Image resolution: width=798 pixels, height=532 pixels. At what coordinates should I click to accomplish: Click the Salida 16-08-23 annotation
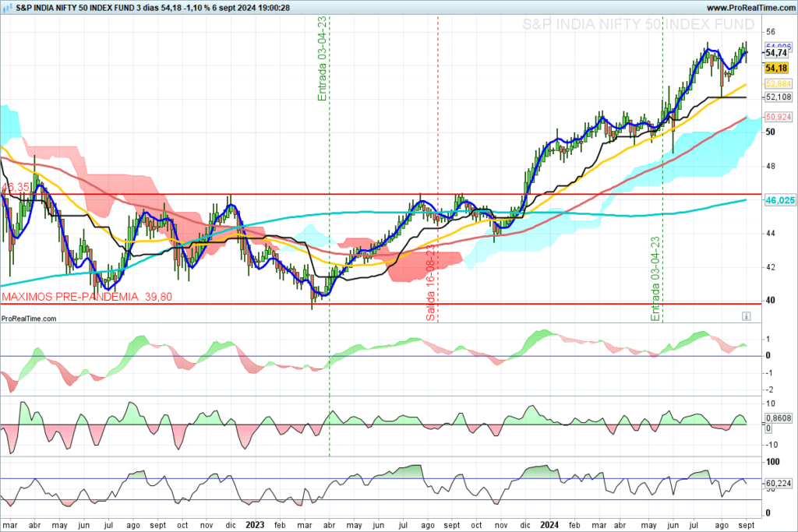pyautogui.click(x=430, y=283)
